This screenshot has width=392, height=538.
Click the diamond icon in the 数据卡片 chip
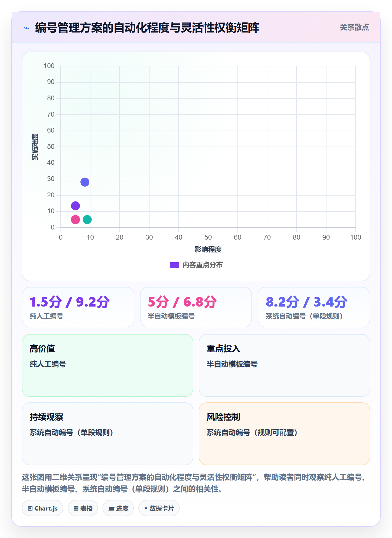pos(146,508)
